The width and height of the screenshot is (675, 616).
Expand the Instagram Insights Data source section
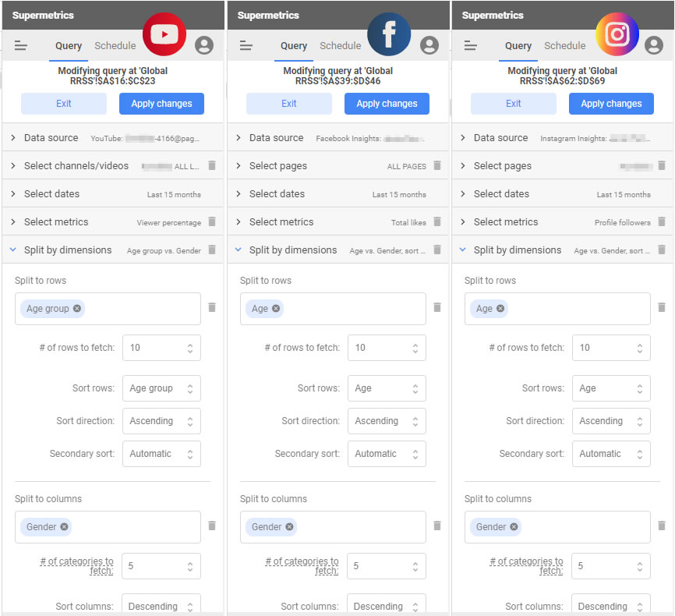pos(563,138)
